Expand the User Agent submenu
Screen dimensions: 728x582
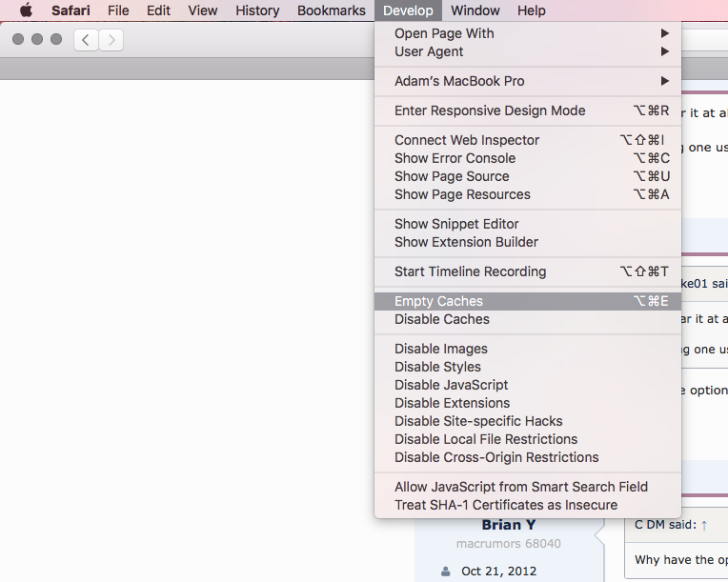click(528, 51)
